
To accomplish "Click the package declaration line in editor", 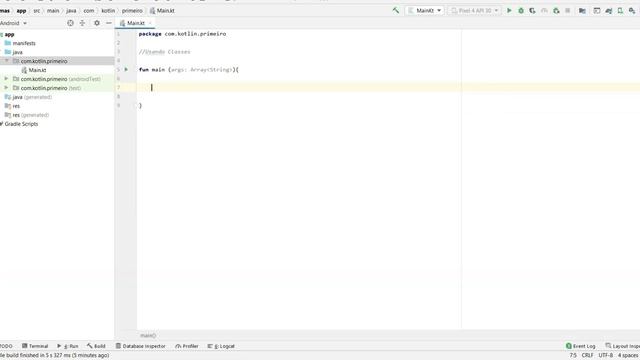I will pyautogui.click(x=182, y=34).
